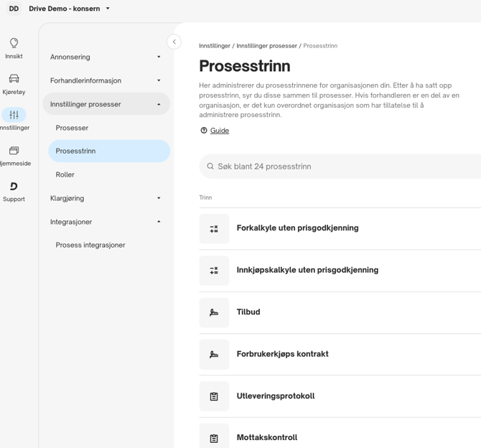
Task: Open the Guide link
Action: pyautogui.click(x=220, y=131)
